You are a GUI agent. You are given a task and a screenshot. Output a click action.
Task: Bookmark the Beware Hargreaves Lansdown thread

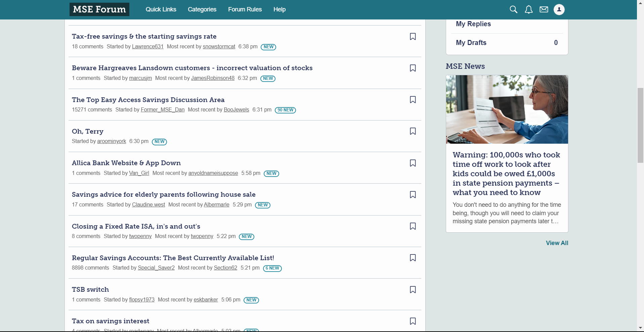tap(413, 68)
